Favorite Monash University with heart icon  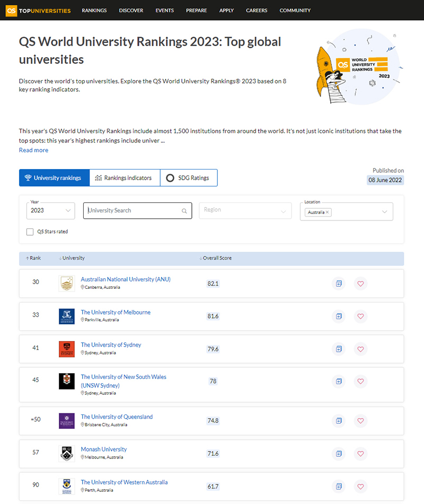click(361, 454)
